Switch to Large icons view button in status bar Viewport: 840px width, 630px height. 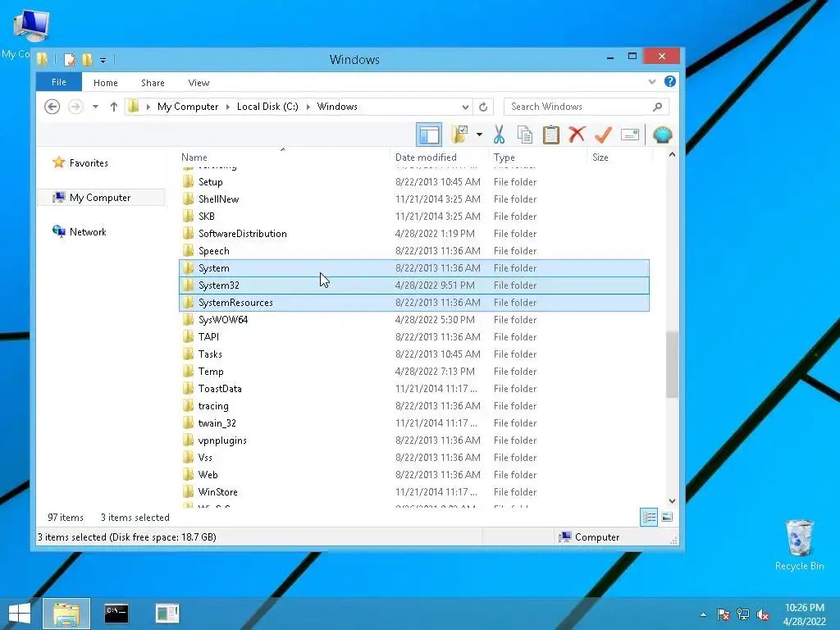pos(667,518)
